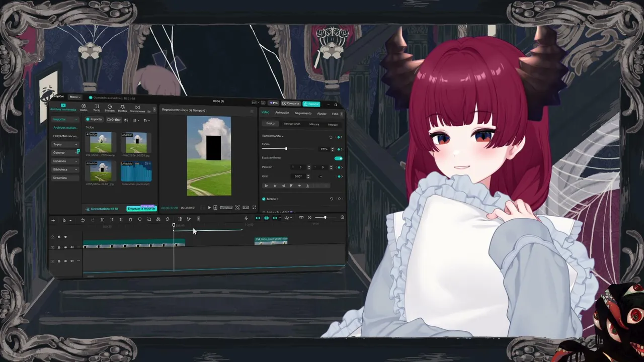This screenshot has height=362, width=644.
Task: Undo the last timeline action
Action: (83, 220)
